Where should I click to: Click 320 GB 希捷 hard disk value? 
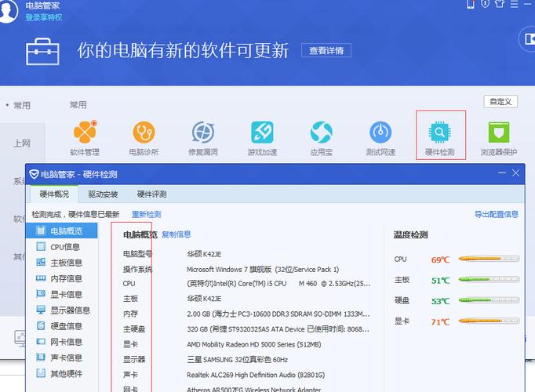click(278, 329)
